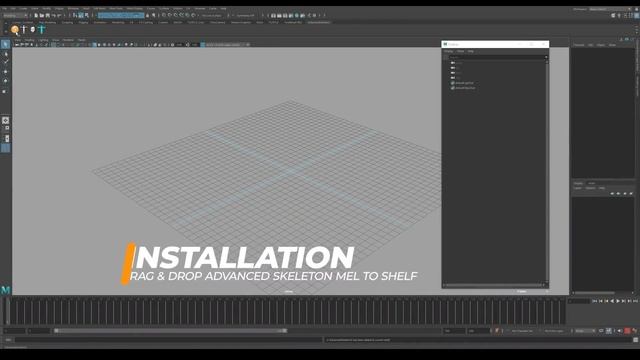Go to start of playback range

595,301
